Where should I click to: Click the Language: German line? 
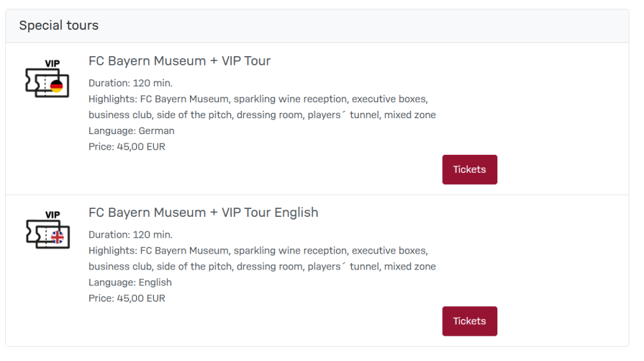click(x=131, y=131)
